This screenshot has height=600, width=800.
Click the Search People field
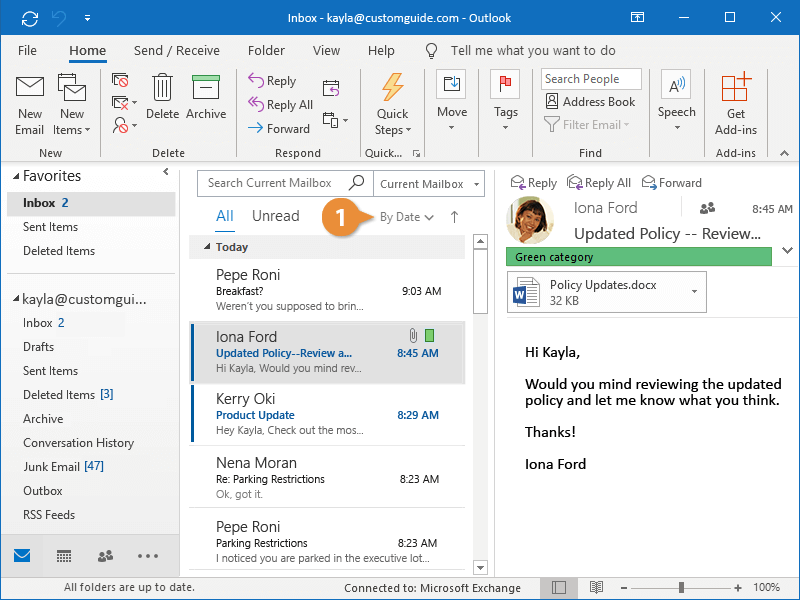tap(591, 79)
